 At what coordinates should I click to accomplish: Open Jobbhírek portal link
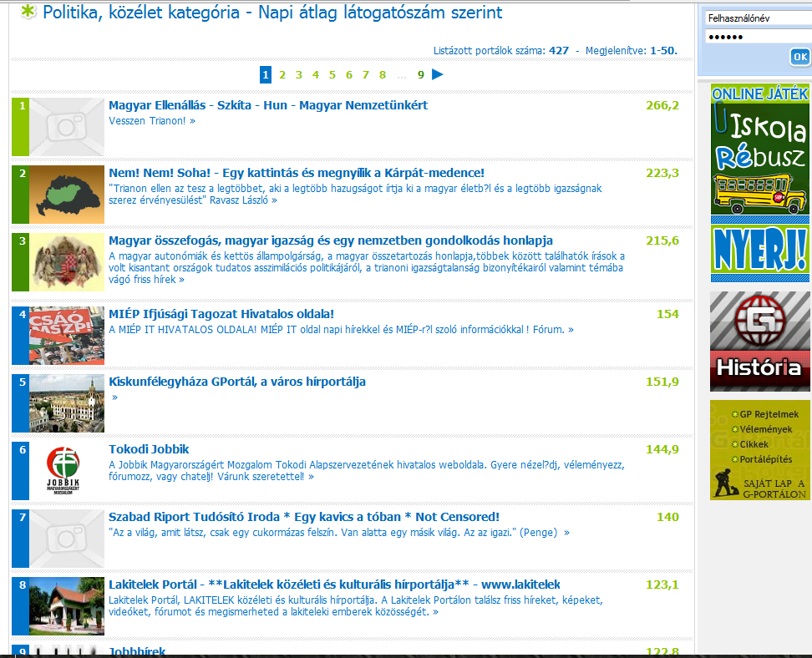click(137, 651)
